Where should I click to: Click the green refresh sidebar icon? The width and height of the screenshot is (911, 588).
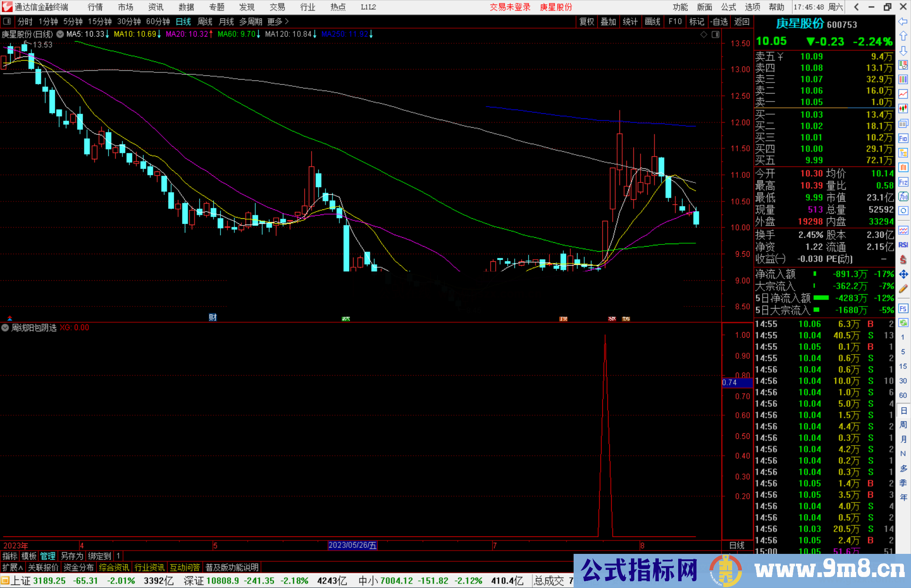click(x=903, y=323)
